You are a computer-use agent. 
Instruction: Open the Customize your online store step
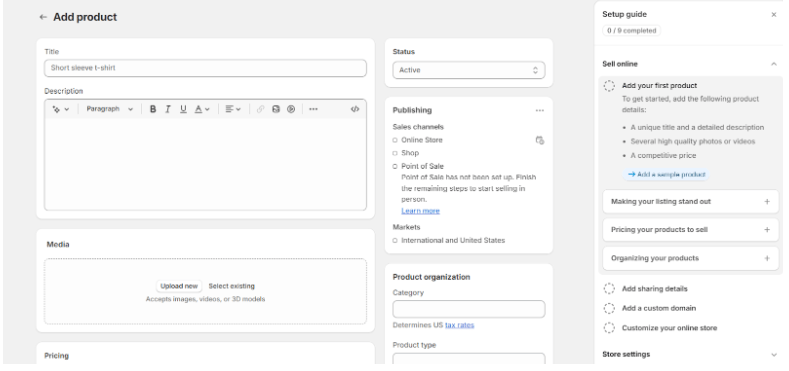[669, 328]
